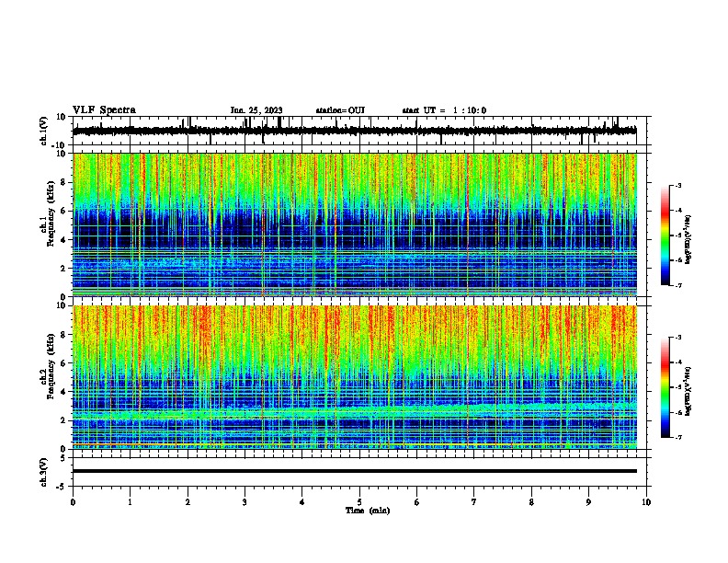Click the "-3" tick on ch.1 colorbar
The width and height of the screenshot is (728, 563).
point(677,185)
